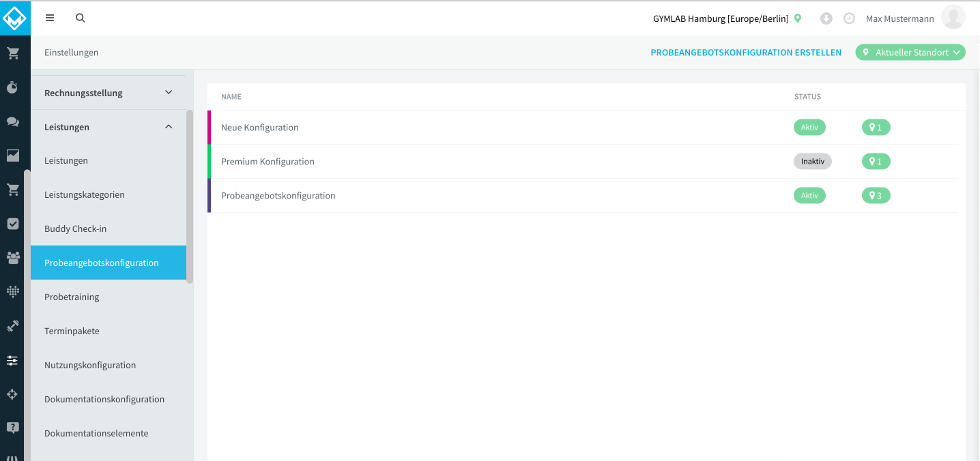The image size is (980, 461).
Task: Open the shopping cart icon directly below the logo
Action: (12, 53)
